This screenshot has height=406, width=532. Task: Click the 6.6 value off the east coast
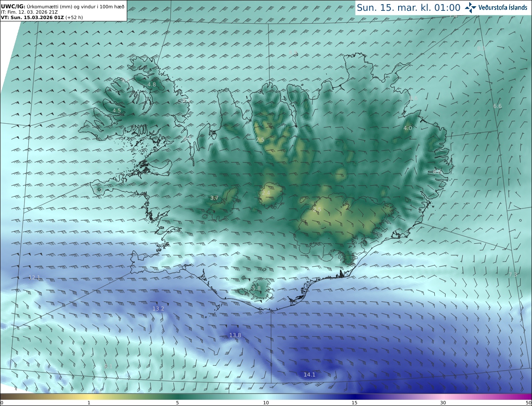click(498, 106)
